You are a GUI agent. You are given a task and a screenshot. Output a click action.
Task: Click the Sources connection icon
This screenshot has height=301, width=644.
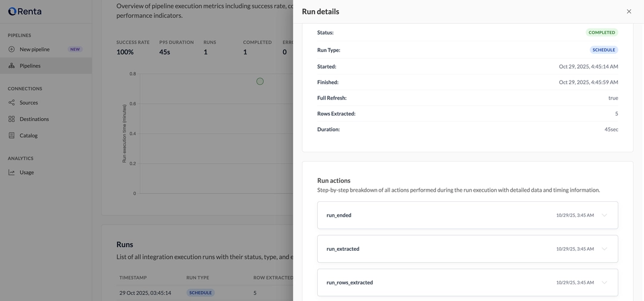(11, 103)
